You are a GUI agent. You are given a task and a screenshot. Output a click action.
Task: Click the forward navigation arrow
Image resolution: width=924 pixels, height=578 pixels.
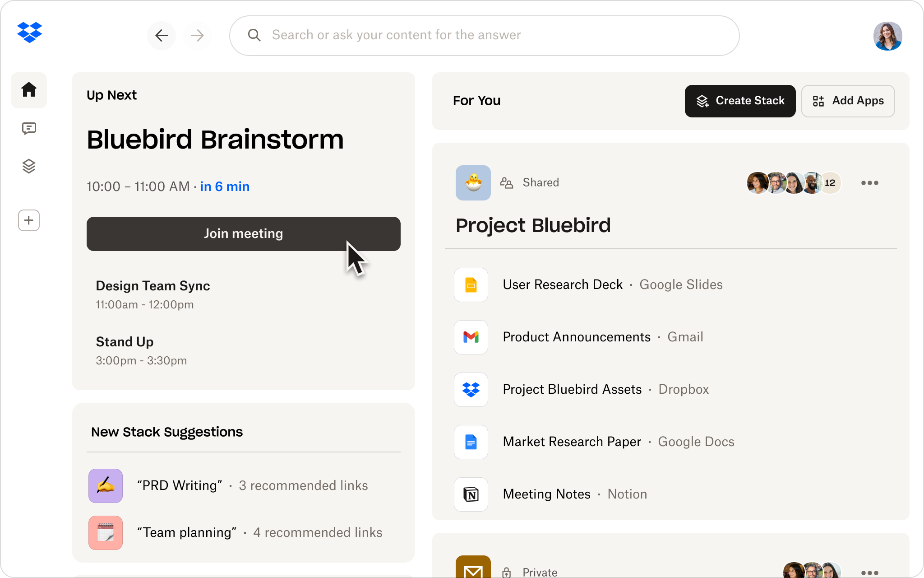pos(197,35)
